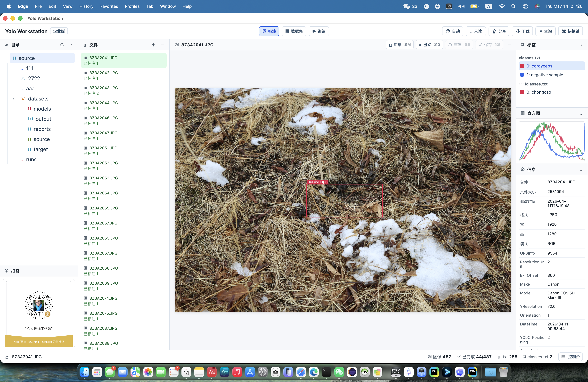This screenshot has width=588, height=382.
Task: Open WeChat from the Dock
Action: pyautogui.click(x=339, y=372)
